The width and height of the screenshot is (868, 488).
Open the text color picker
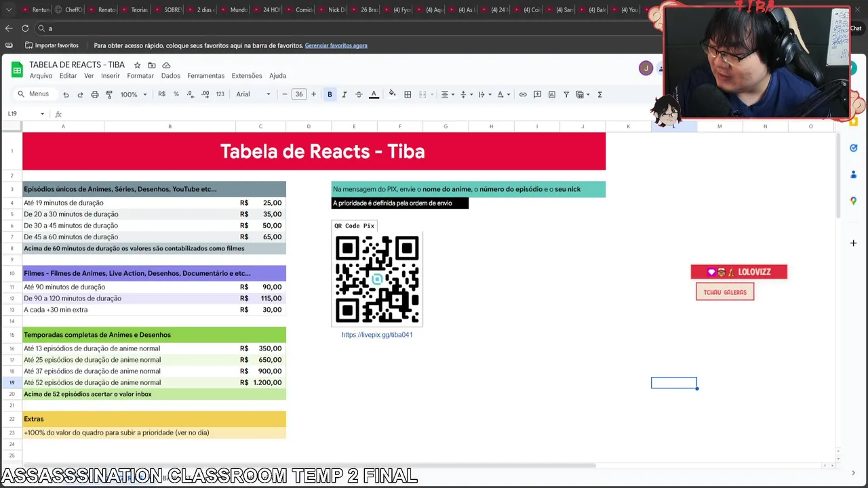pos(374,94)
